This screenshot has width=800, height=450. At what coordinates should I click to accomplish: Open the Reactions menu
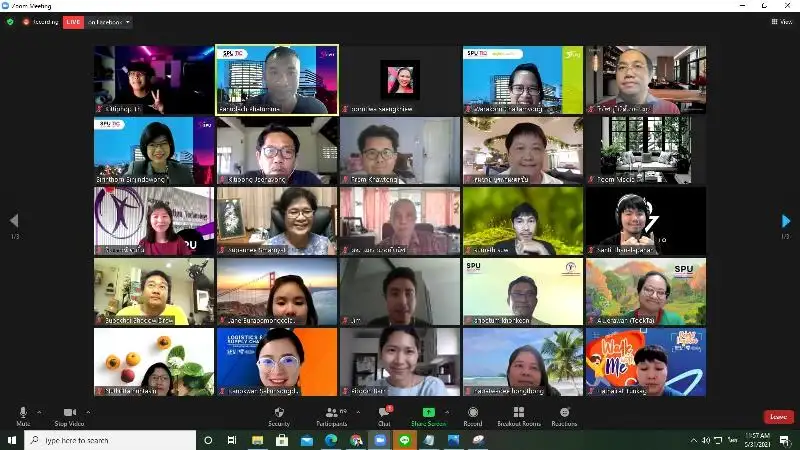click(564, 412)
